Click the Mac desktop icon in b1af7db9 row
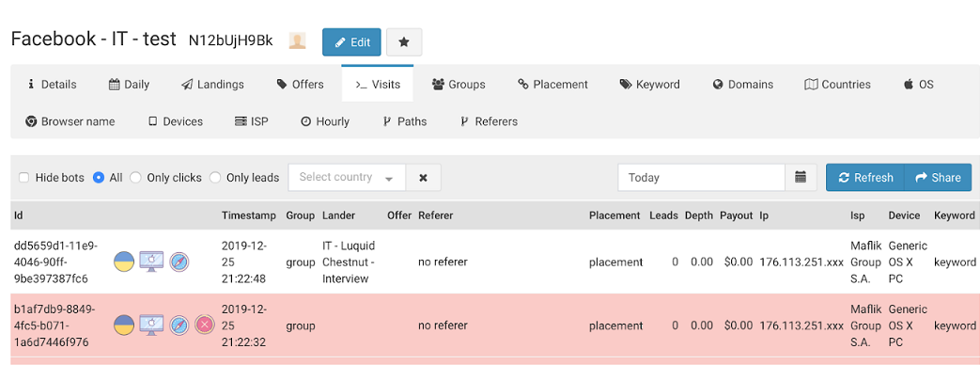 151,325
